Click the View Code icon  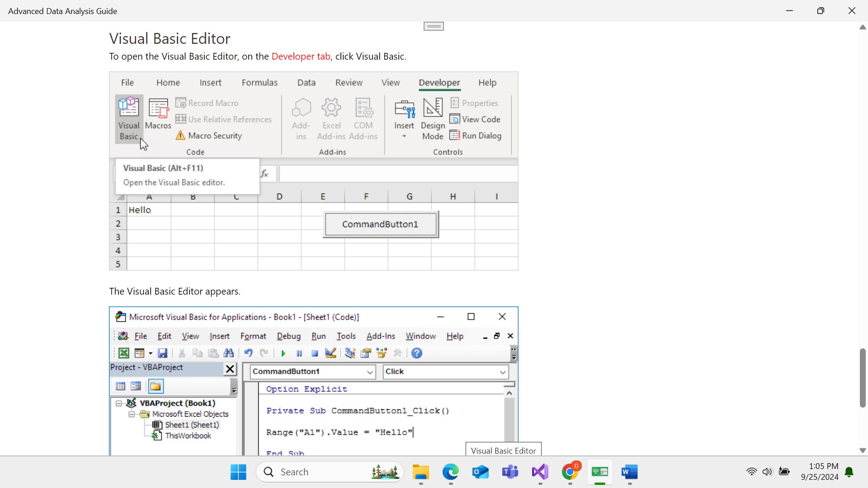(455, 119)
